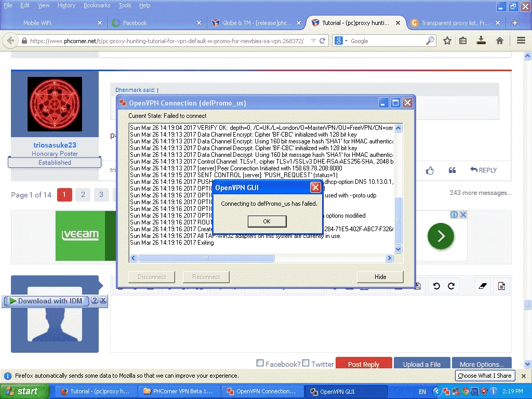Go to page 3 of thread
This screenshot has width=532, height=399.
pyautogui.click(x=101, y=195)
